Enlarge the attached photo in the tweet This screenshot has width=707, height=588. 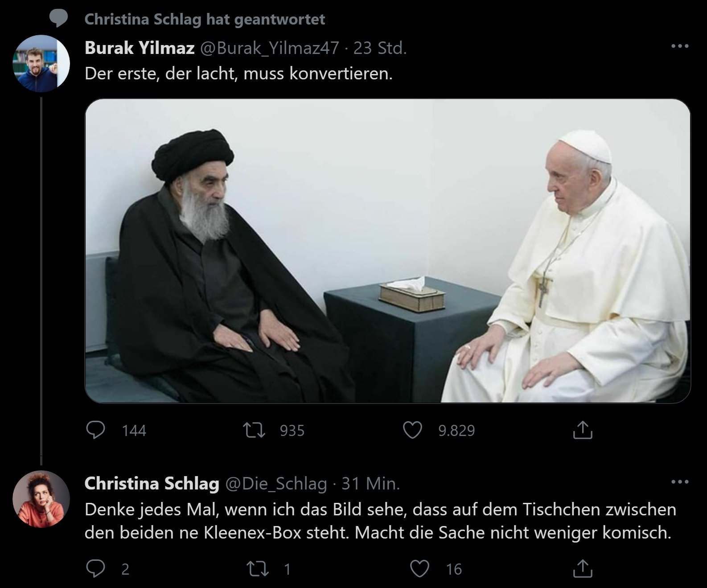387,251
